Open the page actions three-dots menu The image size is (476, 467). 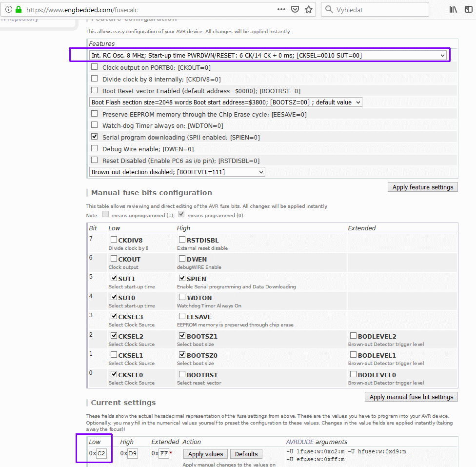[281, 9]
